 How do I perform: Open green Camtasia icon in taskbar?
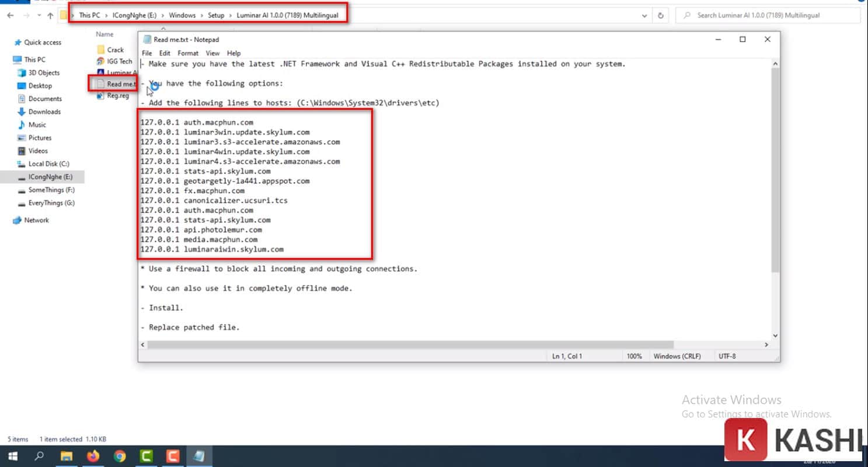pyautogui.click(x=147, y=456)
